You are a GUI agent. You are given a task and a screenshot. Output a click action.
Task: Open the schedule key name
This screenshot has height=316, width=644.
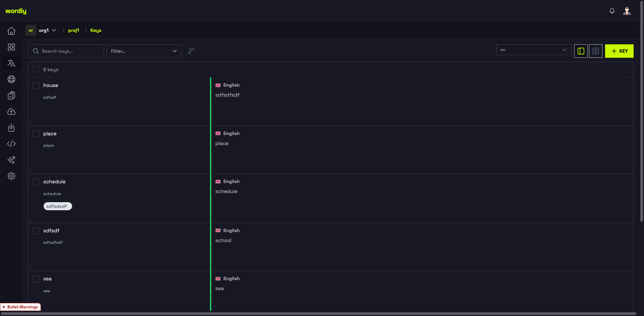tap(54, 182)
